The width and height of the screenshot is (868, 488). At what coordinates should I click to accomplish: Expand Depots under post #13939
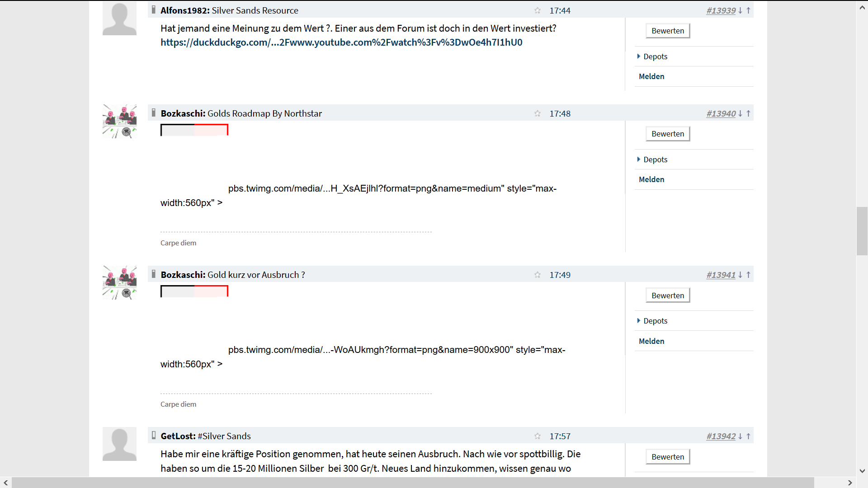click(655, 56)
